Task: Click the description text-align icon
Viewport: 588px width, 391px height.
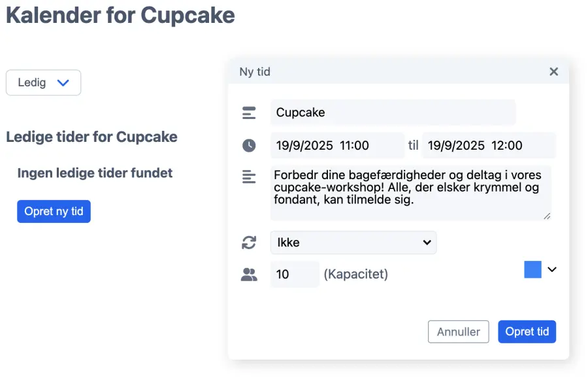Action: pos(249,177)
